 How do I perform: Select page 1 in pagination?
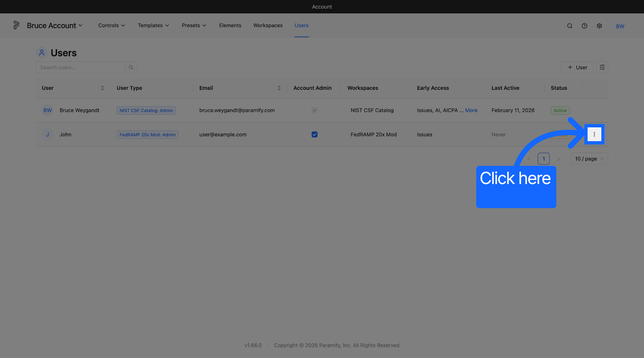coord(543,159)
